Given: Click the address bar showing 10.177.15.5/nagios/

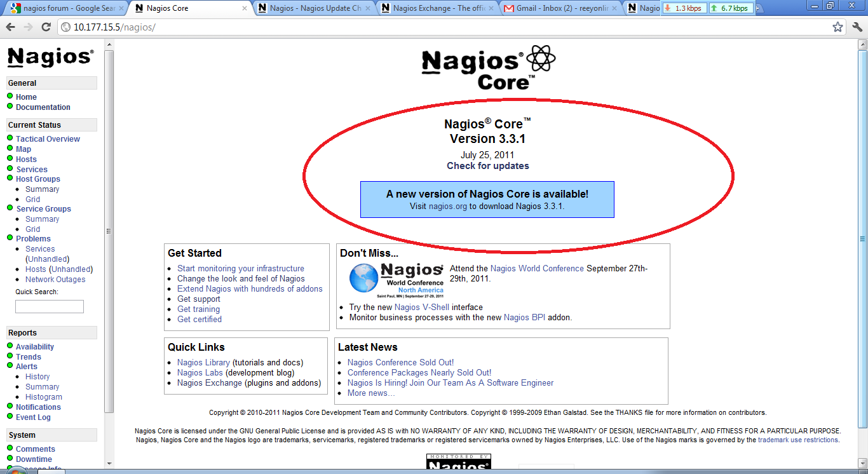Looking at the screenshot, I should (x=445, y=27).
